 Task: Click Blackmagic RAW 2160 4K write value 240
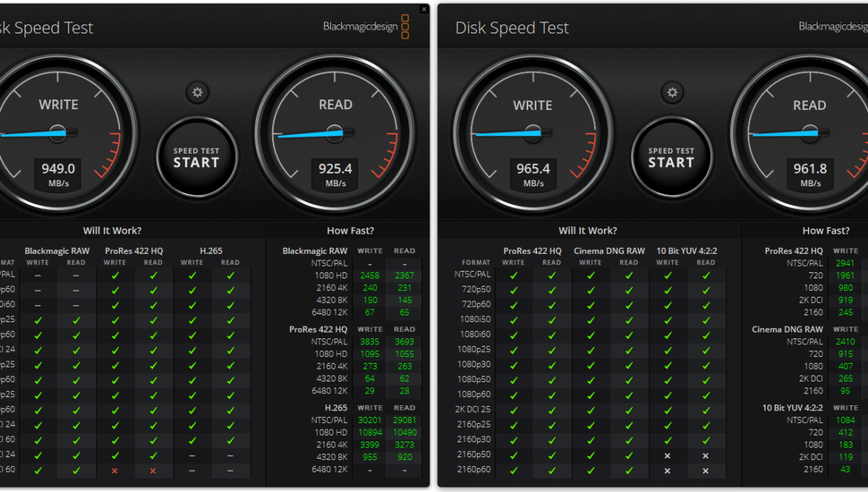pyautogui.click(x=369, y=288)
